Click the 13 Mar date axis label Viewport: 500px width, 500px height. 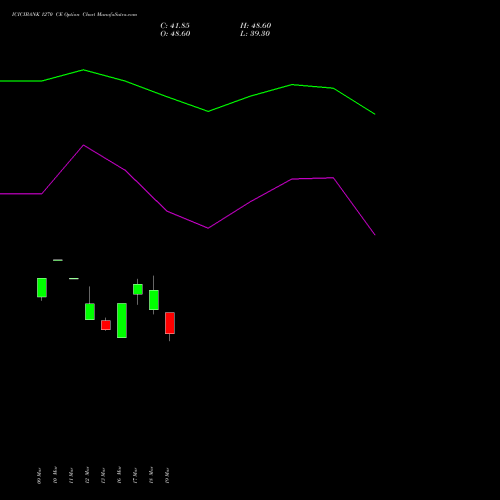click(x=103, y=476)
